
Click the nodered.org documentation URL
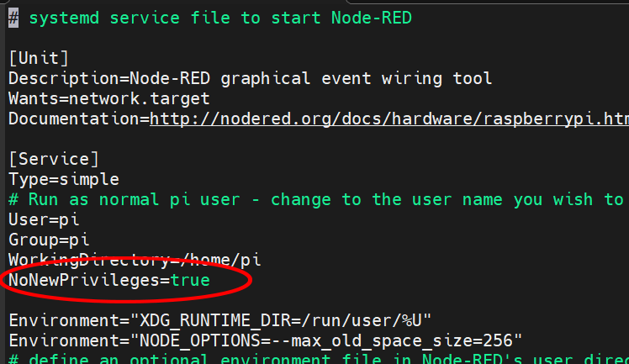coord(389,119)
